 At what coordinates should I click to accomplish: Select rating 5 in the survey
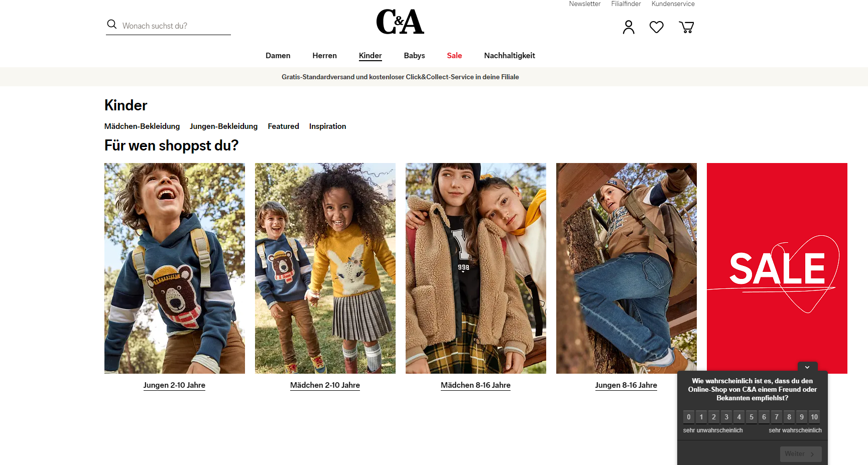pyautogui.click(x=752, y=417)
